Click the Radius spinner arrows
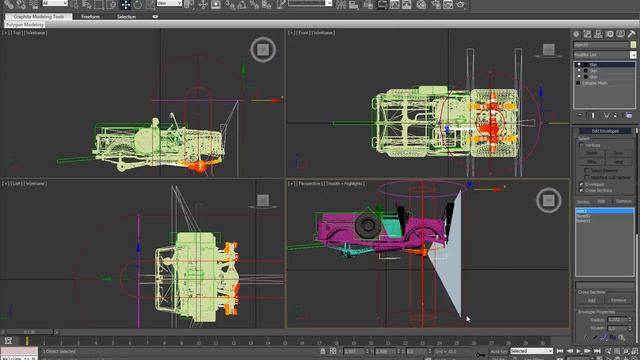The width and height of the screenshot is (640, 360). (x=630, y=320)
